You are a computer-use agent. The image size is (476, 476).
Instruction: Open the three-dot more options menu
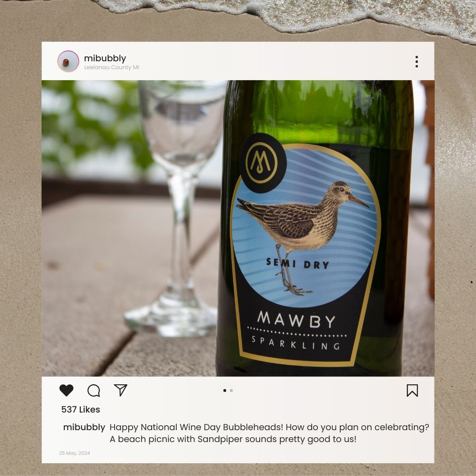click(x=416, y=62)
